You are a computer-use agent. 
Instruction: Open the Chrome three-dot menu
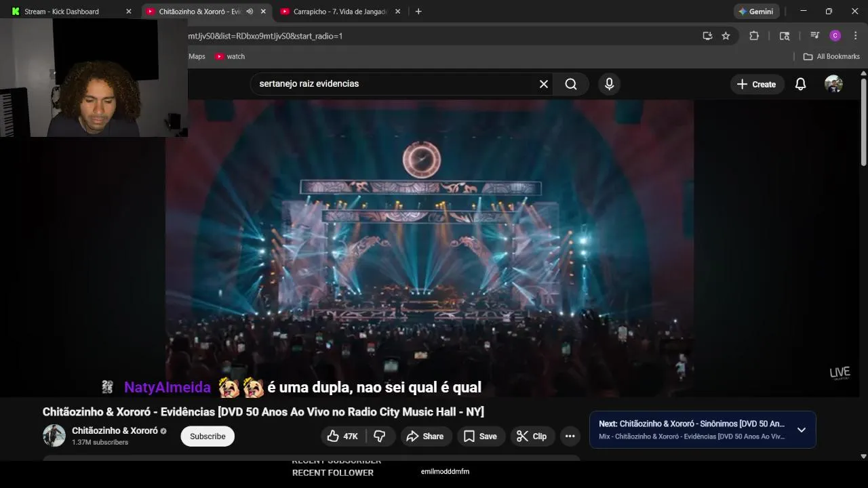point(855,36)
